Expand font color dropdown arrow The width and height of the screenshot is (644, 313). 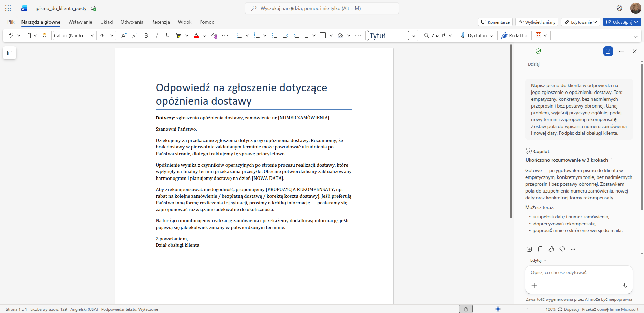point(204,35)
